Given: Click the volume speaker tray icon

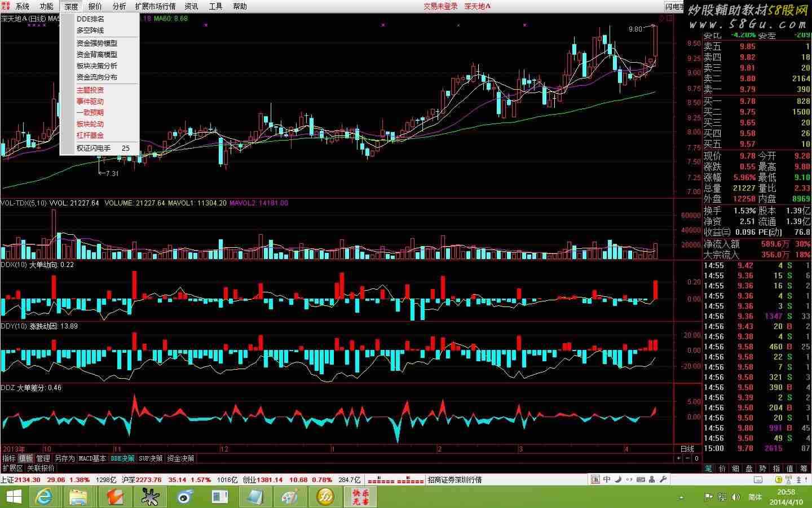Looking at the screenshot, I should pos(735,497).
